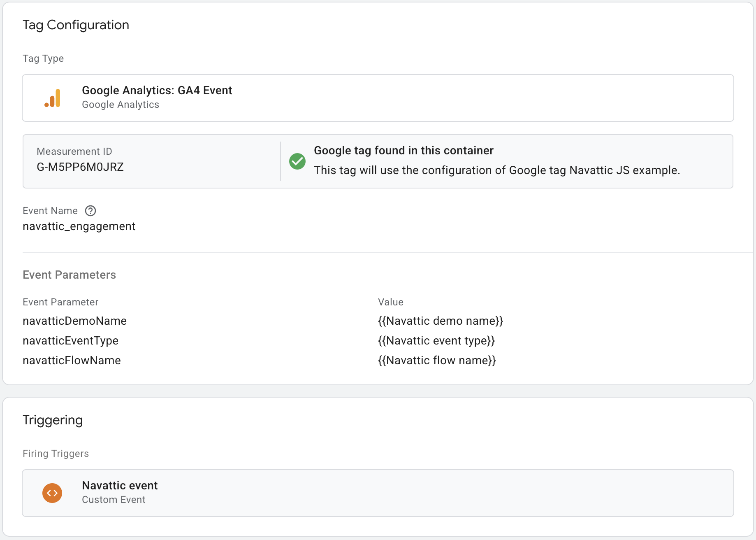The image size is (756, 540).
Task: Click the Triggering section heading
Action: 53,420
